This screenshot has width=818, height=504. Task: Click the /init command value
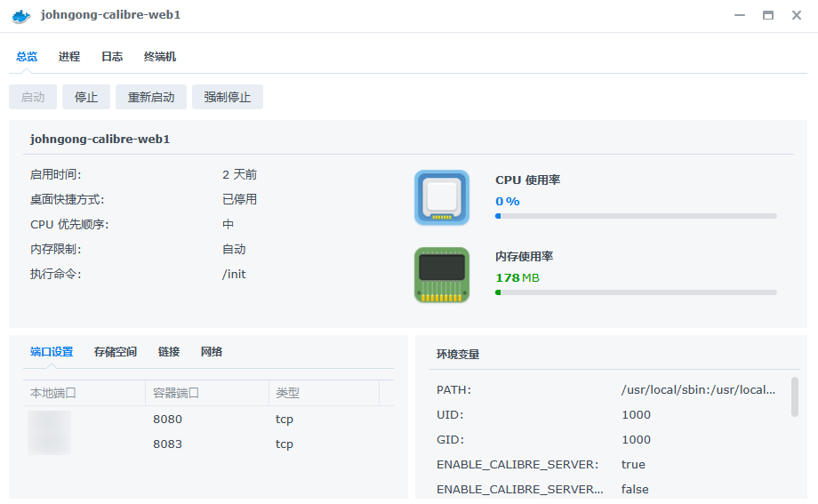coord(234,274)
